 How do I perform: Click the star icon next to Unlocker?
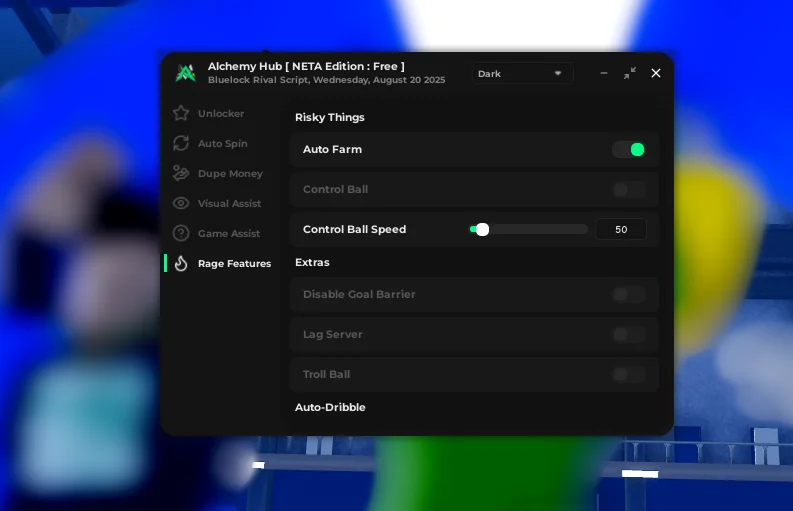pyautogui.click(x=181, y=114)
